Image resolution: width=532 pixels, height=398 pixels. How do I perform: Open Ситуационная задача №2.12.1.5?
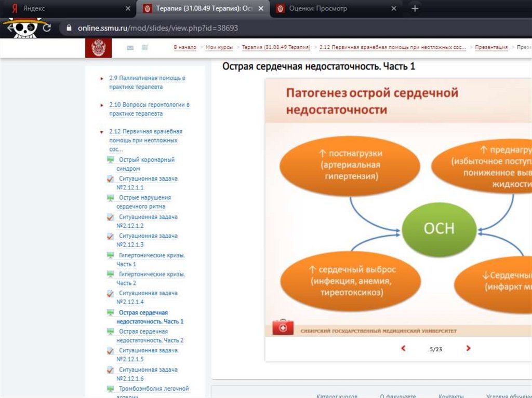[147, 355]
